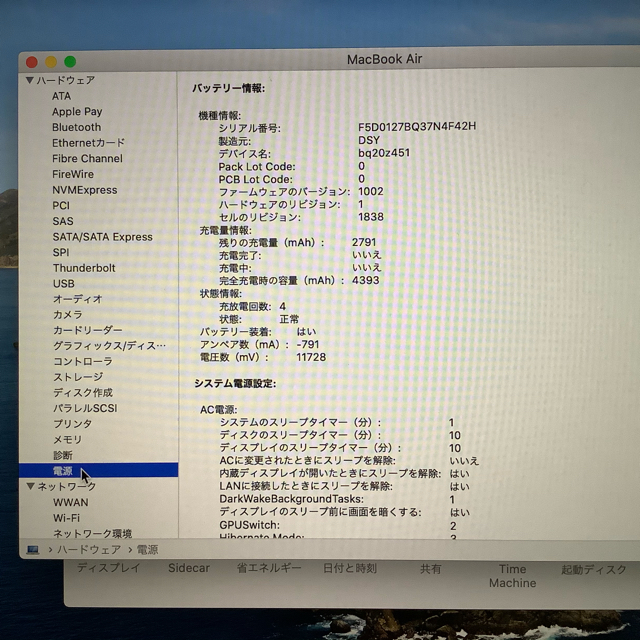Open Sidecar in System Preferences window
This screenshot has width=640, height=640.
[x=189, y=568]
